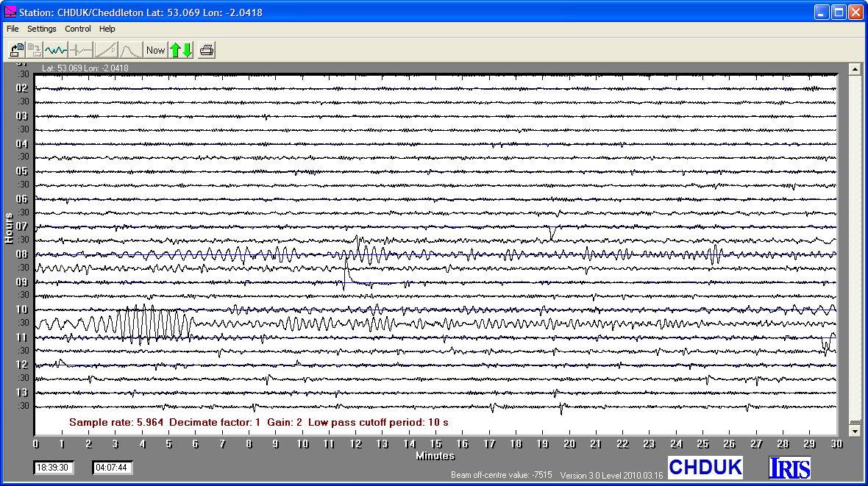Click the IRIS logo
868x486 pixels.
point(790,468)
